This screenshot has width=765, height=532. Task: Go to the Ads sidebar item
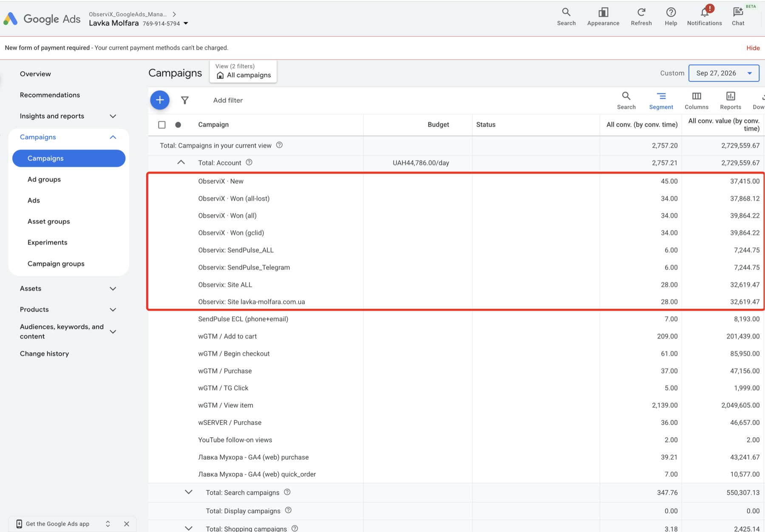tap(34, 200)
